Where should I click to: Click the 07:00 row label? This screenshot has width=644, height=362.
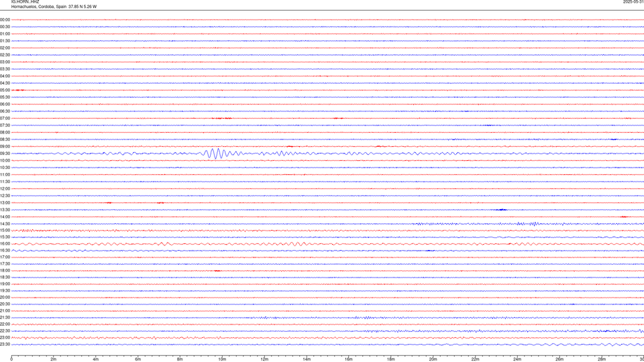5,118
